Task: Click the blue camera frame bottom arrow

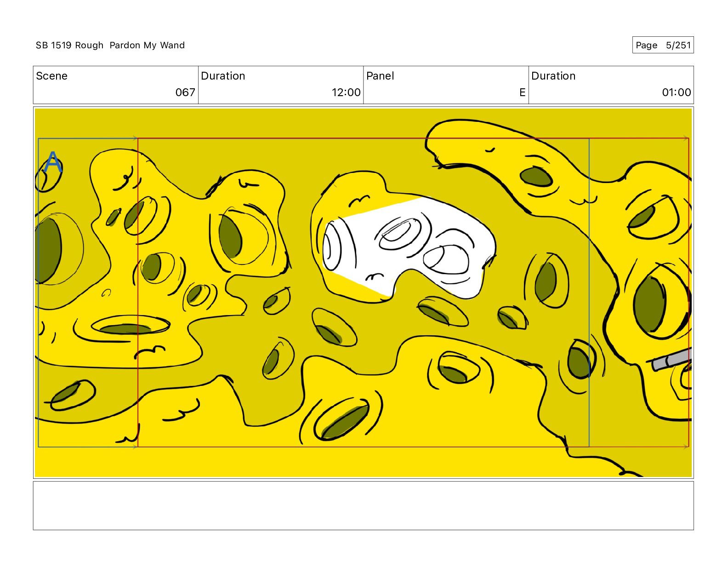Action: pos(135,447)
